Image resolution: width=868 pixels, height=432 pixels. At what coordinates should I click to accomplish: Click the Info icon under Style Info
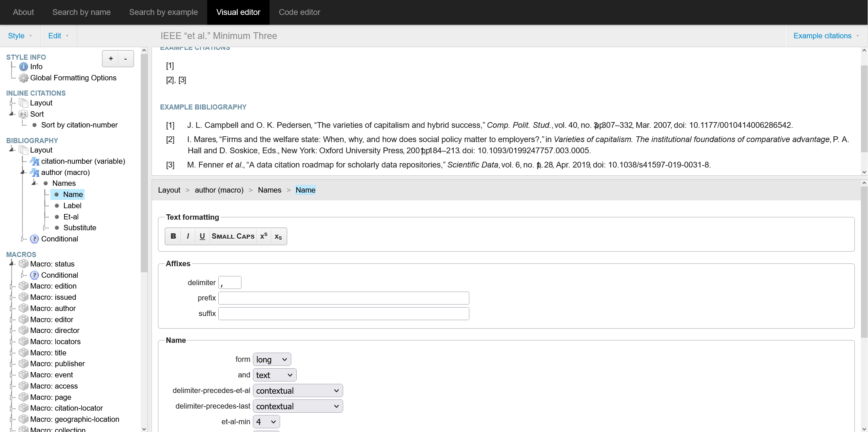(x=23, y=67)
